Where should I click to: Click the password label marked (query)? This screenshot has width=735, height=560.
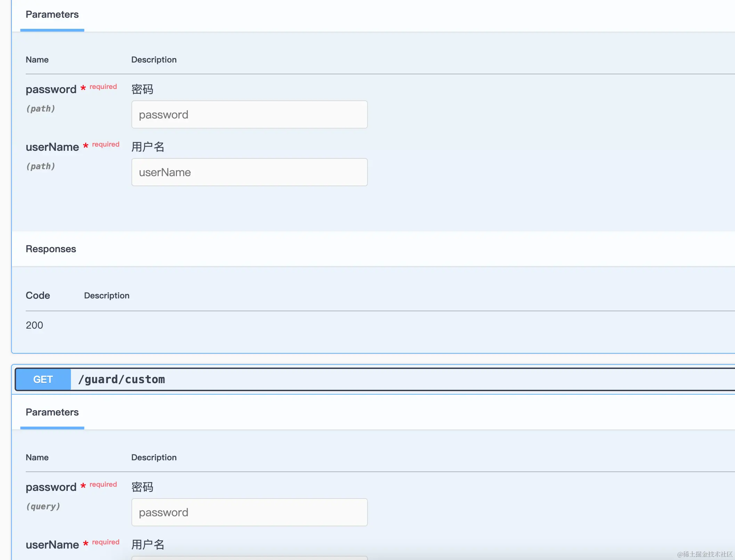point(51,487)
